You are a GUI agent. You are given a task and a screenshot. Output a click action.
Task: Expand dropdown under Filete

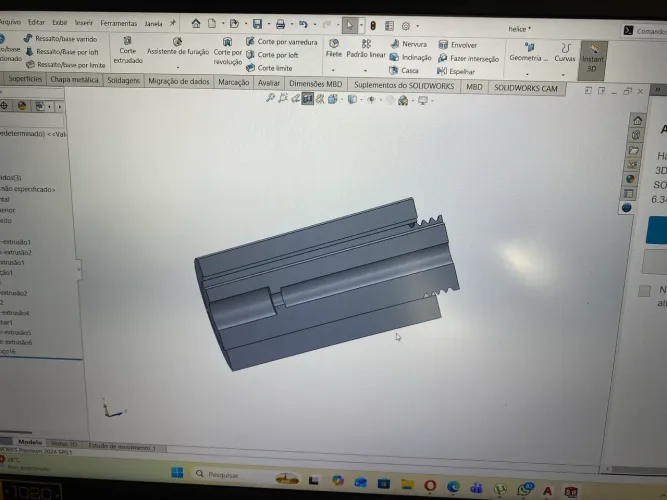coord(333,70)
